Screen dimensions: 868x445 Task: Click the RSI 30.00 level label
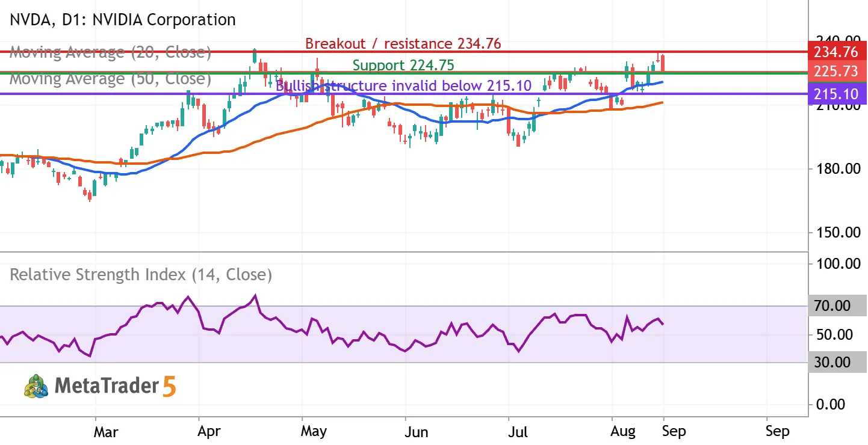[x=837, y=362]
